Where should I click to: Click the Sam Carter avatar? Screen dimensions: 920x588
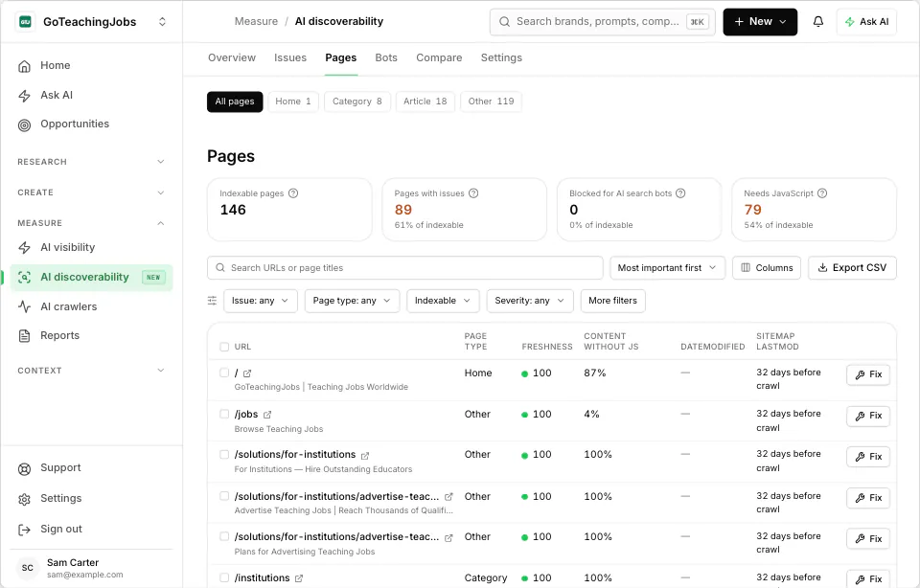coord(28,568)
